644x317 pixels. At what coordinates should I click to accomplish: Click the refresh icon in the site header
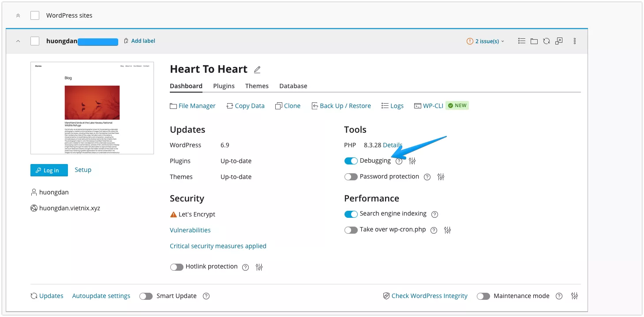[x=547, y=41]
